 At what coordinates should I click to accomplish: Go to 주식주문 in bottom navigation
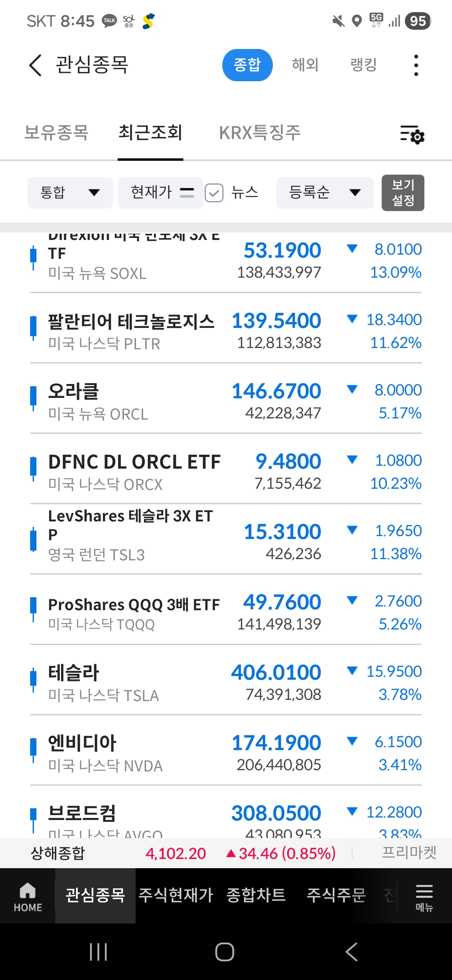point(336,895)
